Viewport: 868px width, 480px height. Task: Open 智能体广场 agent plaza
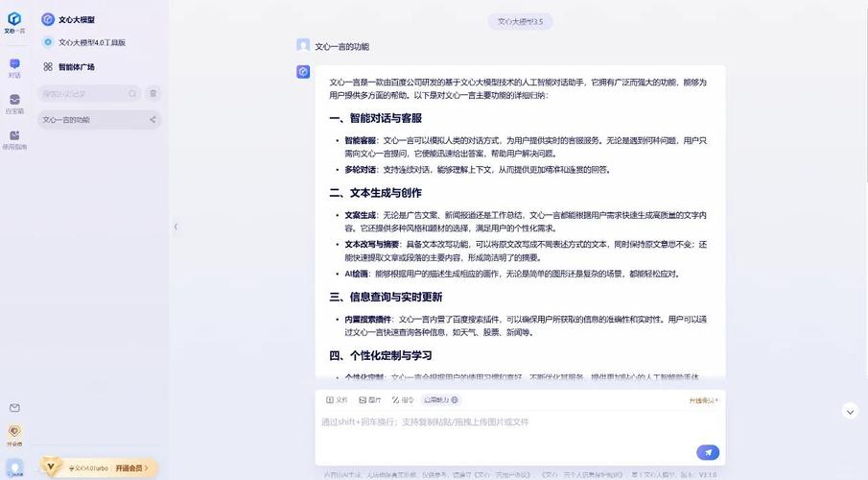(69, 66)
